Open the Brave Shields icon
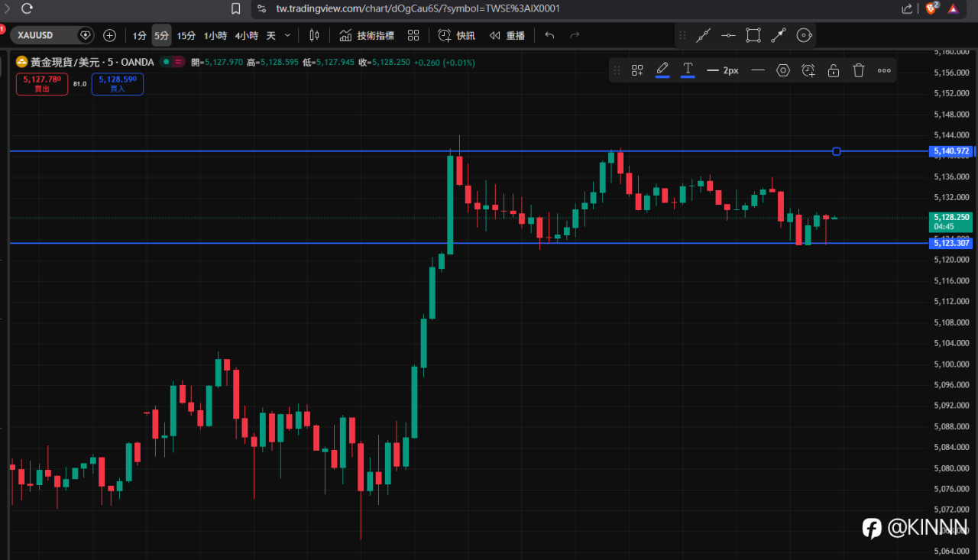The image size is (978, 560). [931, 8]
